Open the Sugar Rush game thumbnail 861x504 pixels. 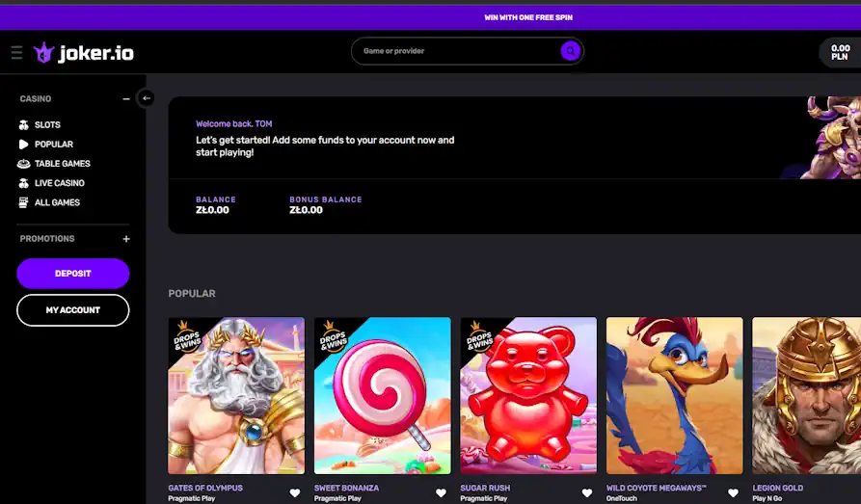coord(528,395)
